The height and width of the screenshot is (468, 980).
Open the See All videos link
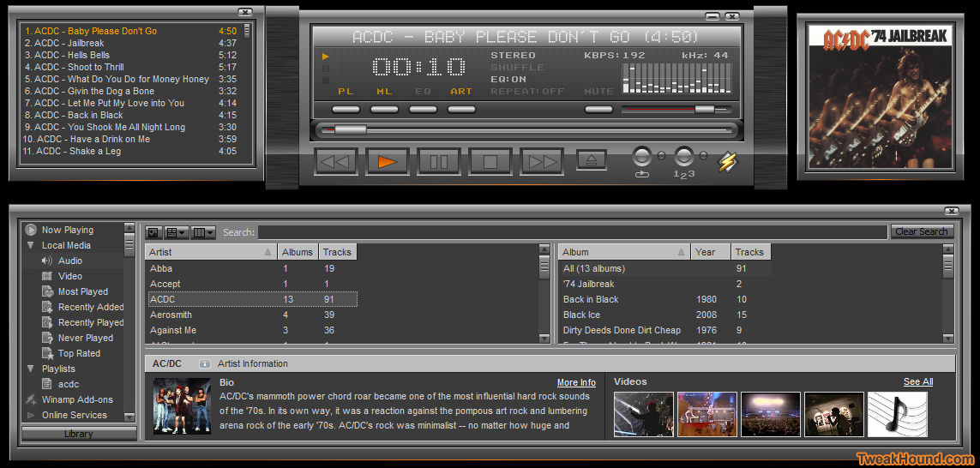point(918,381)
